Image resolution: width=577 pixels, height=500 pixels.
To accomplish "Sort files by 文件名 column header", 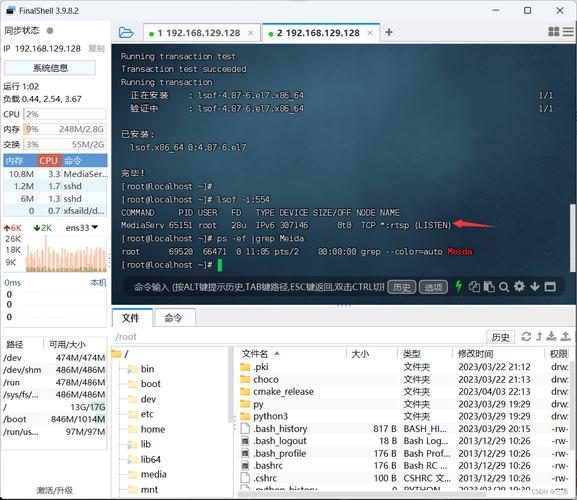I will (x=293, y=354).
